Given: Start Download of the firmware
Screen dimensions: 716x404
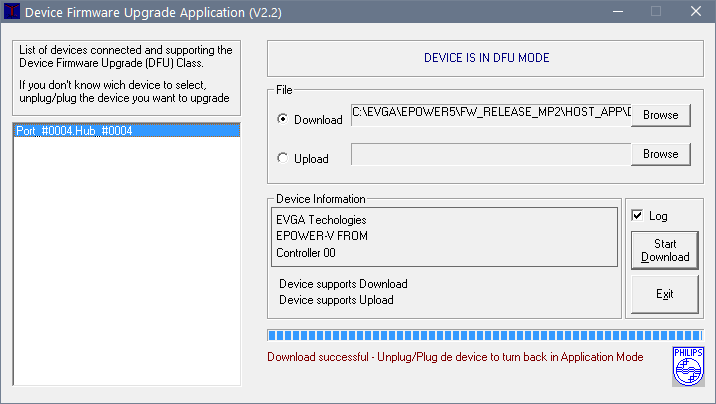Looking at the screenshot, I should coord(665,250).
